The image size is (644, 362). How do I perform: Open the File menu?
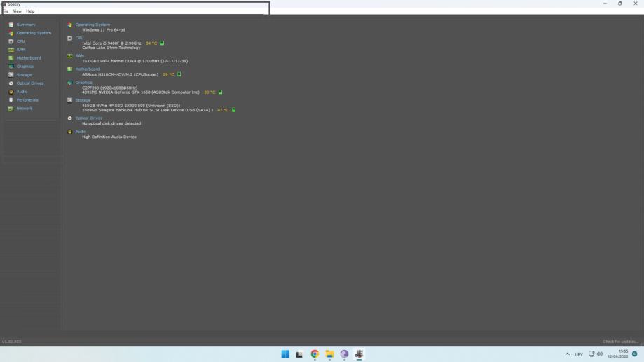[x=6, y=11]
